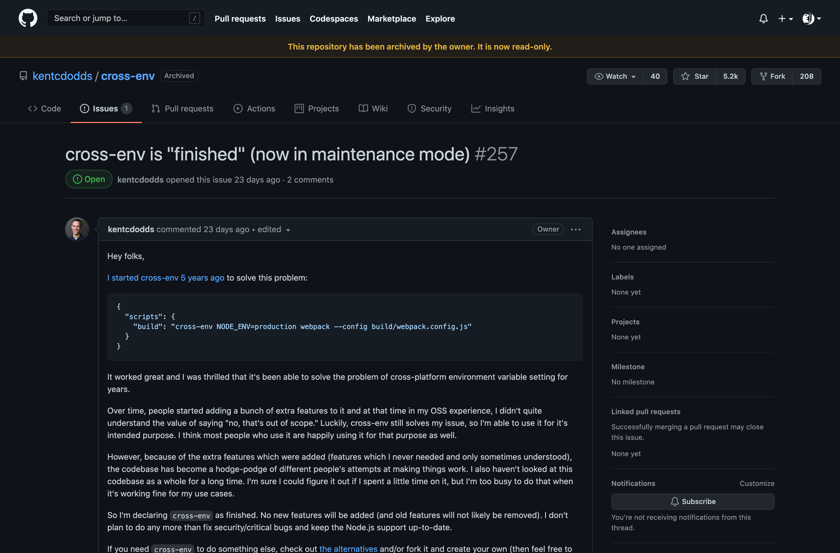Switch to the Actions tab

[x=254, y=108]
